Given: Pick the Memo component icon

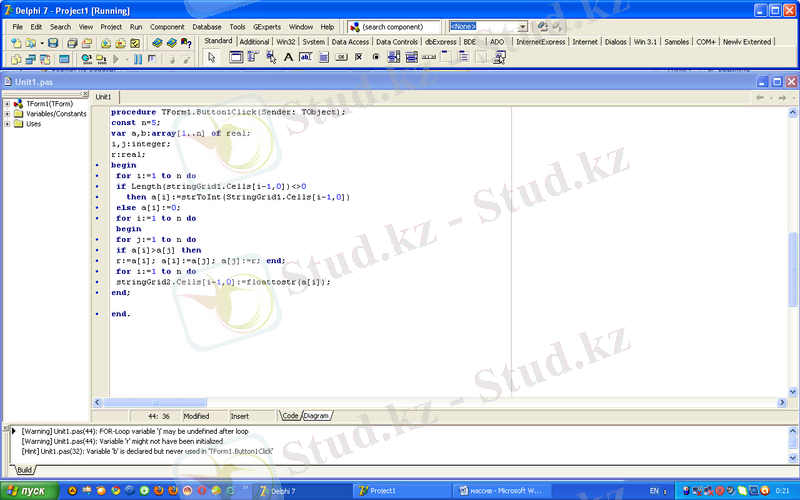Looking at the screenshot, I should coord(323,57).
